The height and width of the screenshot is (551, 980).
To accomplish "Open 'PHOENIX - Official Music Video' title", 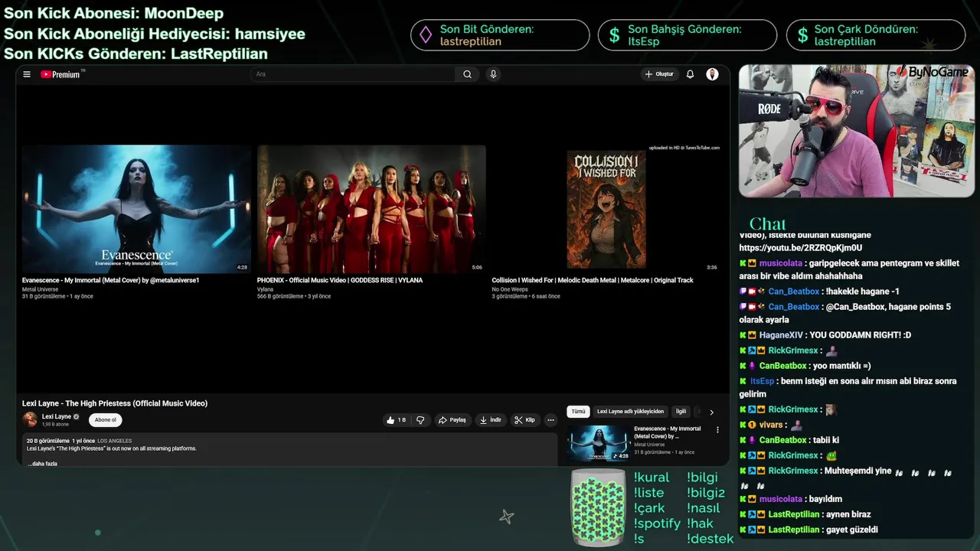I will [x=340, y=280].
